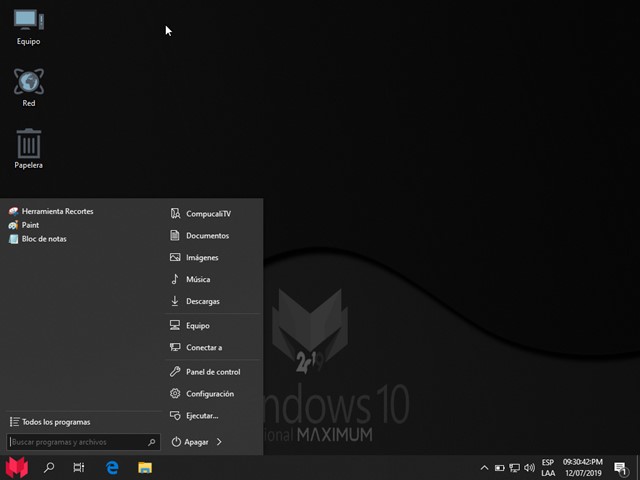This screenshot has width=640, height=480.
Task: Click the Conectar a monitor icon
Action: tap(175, 347)
